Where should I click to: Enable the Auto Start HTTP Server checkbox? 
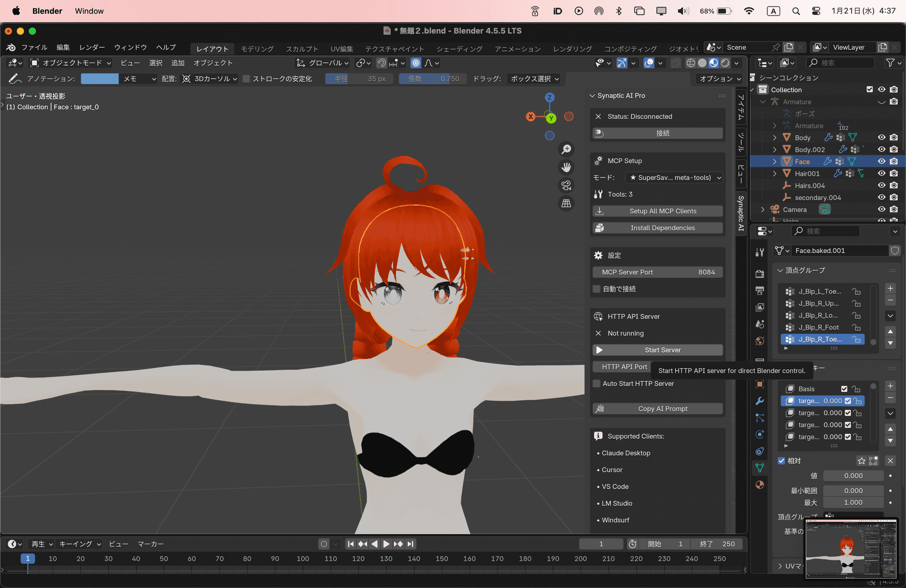tap(597, 383)
